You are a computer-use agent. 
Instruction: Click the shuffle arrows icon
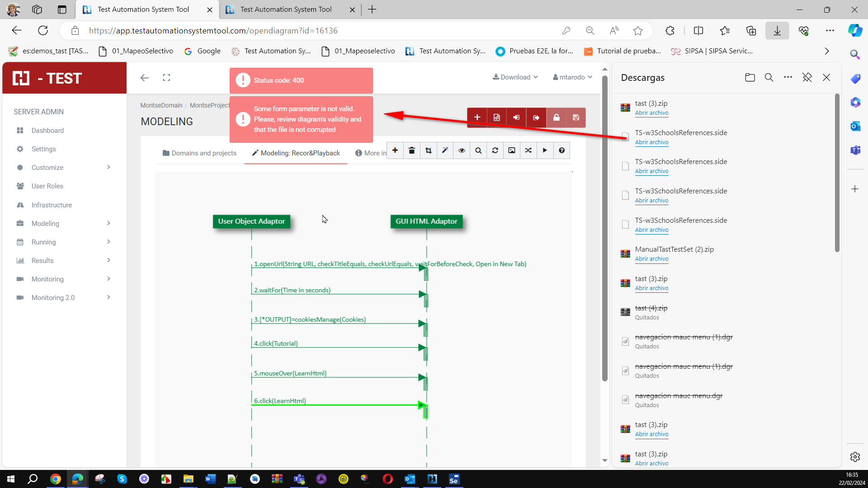(x=528, y=150)
